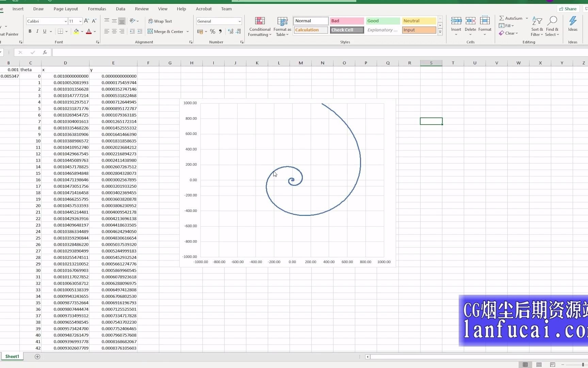Click Decrease Font Size icon
The height and width of the screenshot is (368, 588).
[94, 21]
